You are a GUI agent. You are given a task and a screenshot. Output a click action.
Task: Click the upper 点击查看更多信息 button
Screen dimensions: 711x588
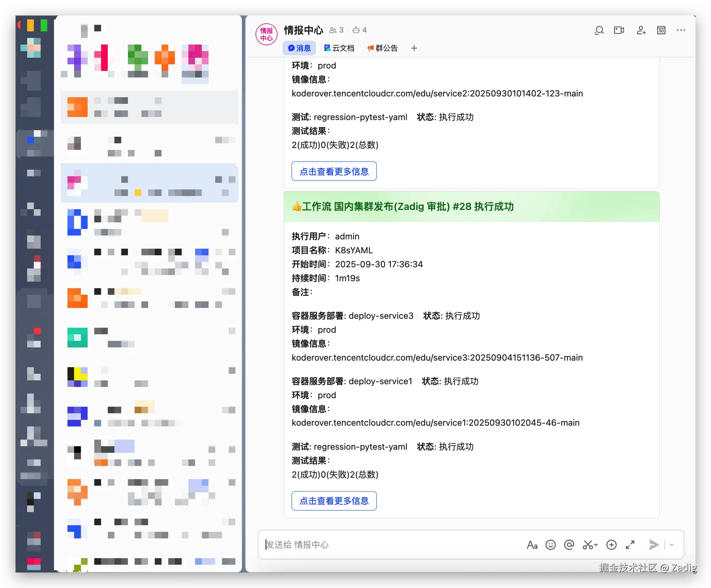coord(334,171)
